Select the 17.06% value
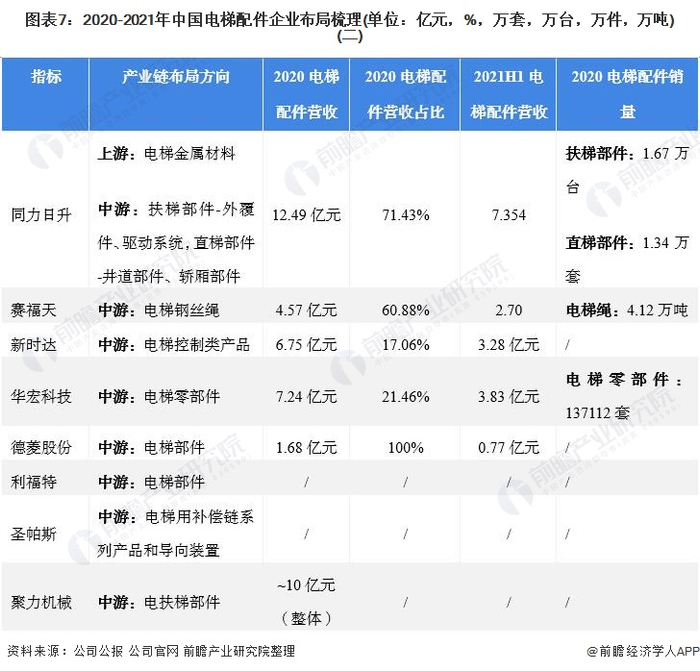This screenshot has width=700, height=671. (x=405, y=345)
